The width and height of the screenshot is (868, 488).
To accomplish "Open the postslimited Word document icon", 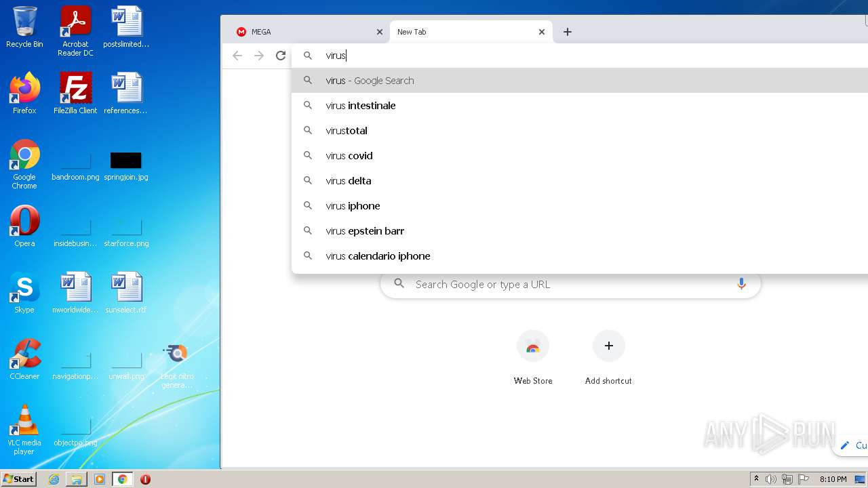I will click(x=126, y=27).
